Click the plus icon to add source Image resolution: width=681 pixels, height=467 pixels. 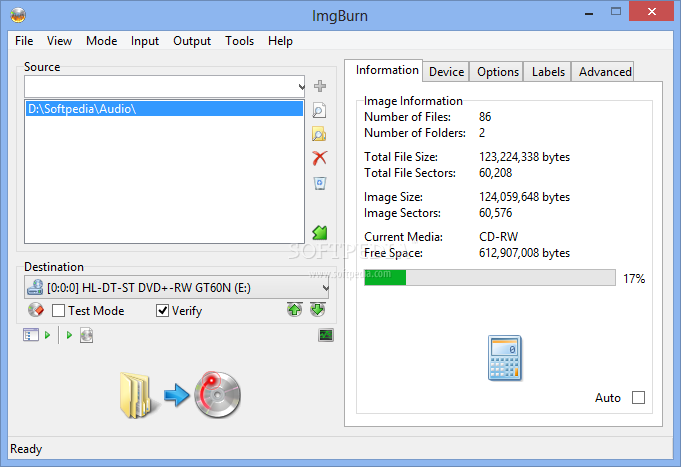320,86
